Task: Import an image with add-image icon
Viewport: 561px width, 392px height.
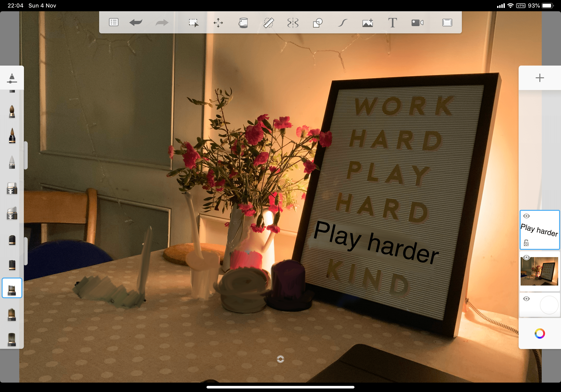Action: pyautogui.click(x=367, y=23)
